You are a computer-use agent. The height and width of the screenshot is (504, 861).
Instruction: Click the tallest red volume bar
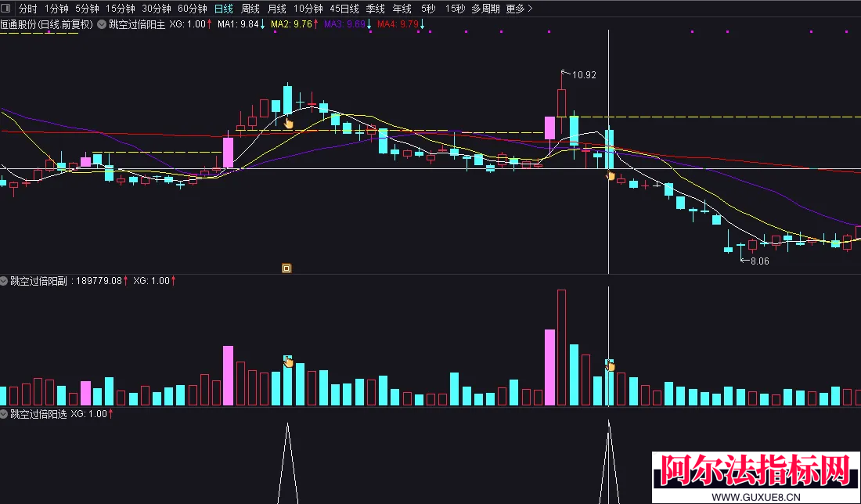pyautogui.click(x=561, y=347)
